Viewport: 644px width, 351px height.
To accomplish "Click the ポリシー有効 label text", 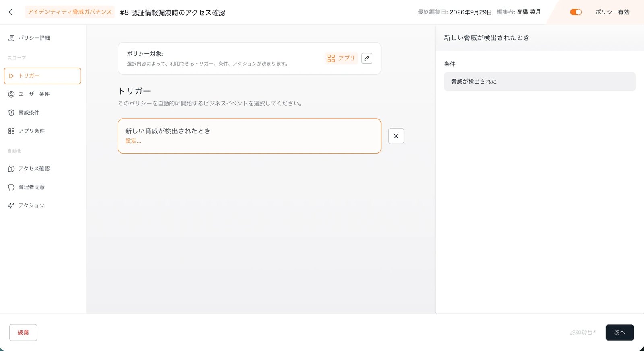I will pyautogui.click(x=612, y=12).
